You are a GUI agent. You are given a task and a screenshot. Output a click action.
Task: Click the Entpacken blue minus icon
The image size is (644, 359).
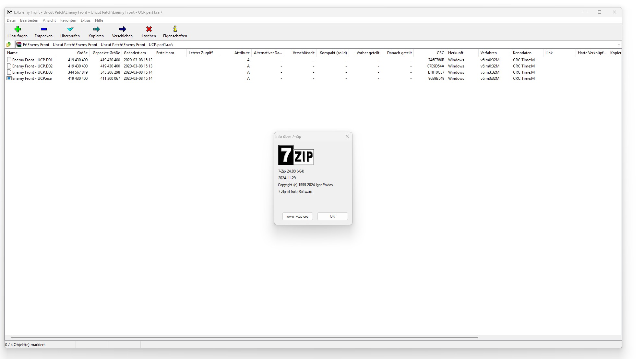[44, 29]
